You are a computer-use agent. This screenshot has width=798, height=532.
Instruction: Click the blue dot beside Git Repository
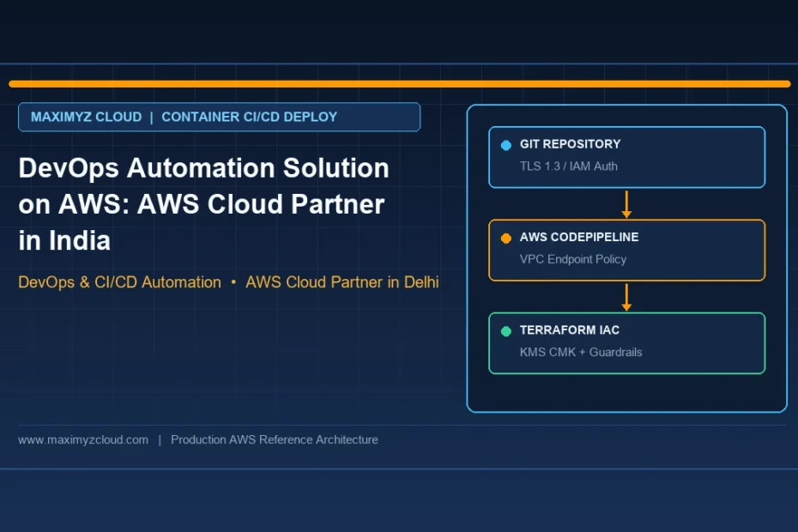click(506, 145)
